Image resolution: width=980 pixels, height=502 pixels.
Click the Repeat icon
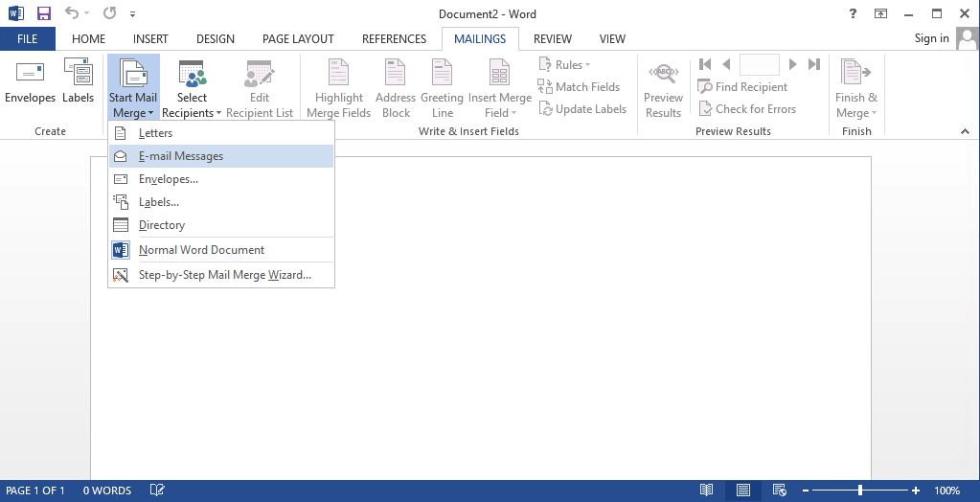pyautogui.click(x=110, y=13)
